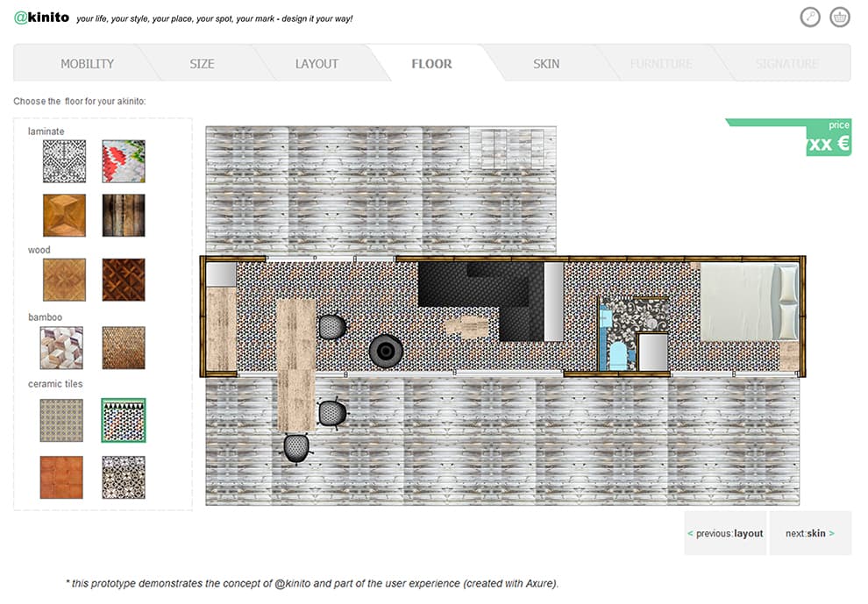Click the blue toilet in bathroom
The image size is (868, 604).
618,356
